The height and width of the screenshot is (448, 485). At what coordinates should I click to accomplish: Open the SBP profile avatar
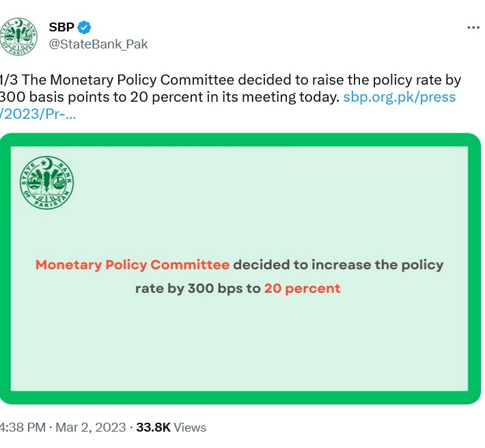(18, 37)
